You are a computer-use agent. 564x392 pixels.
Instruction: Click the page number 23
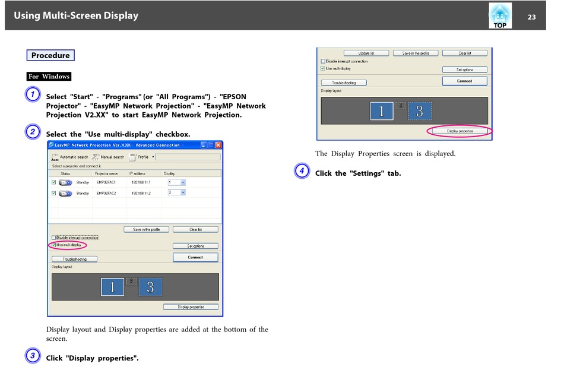pos(531,17)
